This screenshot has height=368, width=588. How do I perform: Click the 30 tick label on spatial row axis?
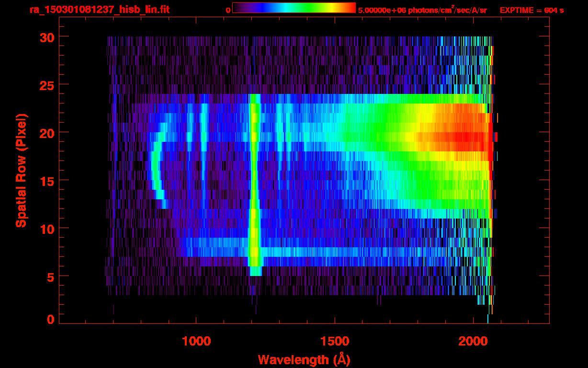pos(47,37)
